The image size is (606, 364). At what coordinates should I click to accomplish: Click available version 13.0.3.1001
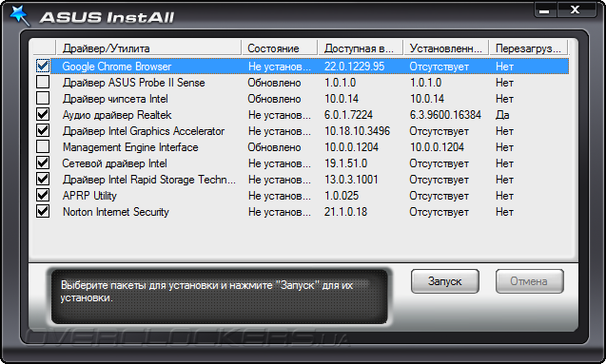coord(351,180)
